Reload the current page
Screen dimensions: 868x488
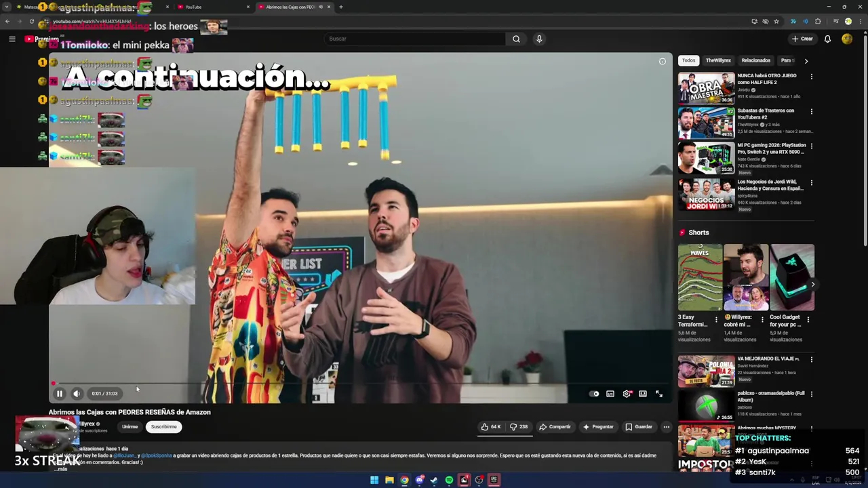pyautogui.click(x=31, y=22)
